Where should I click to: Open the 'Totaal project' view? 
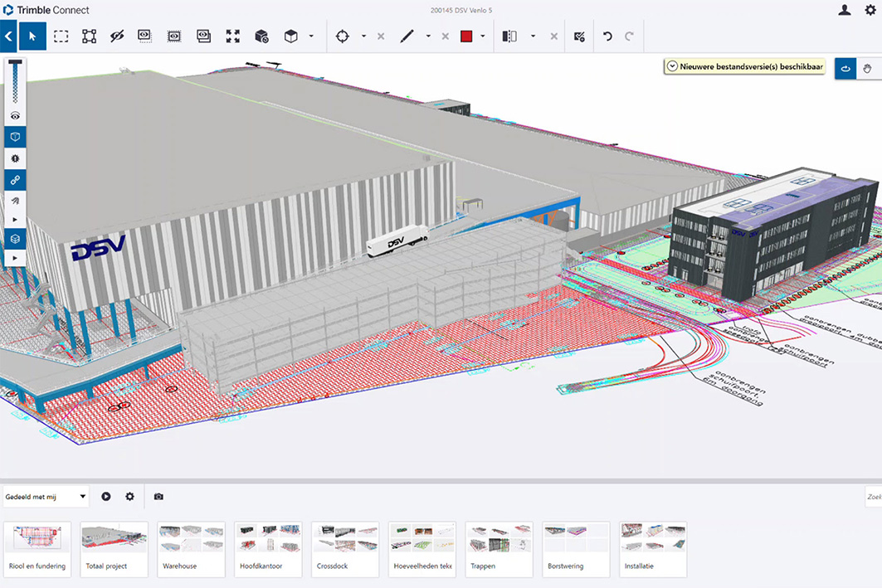point(115,549)
